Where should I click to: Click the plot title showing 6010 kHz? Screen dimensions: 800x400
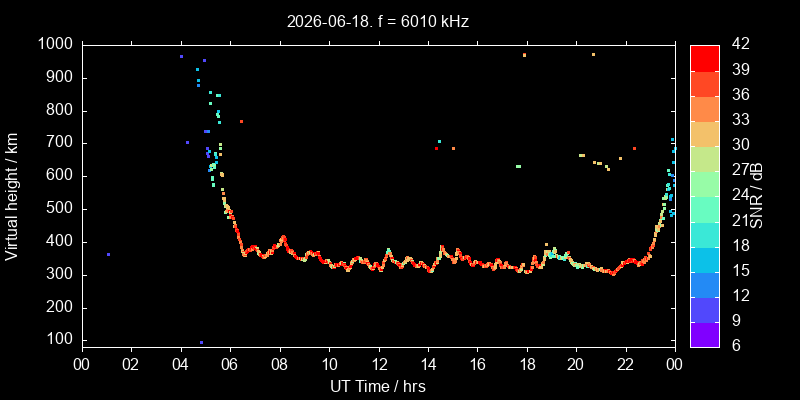point(378,21)
